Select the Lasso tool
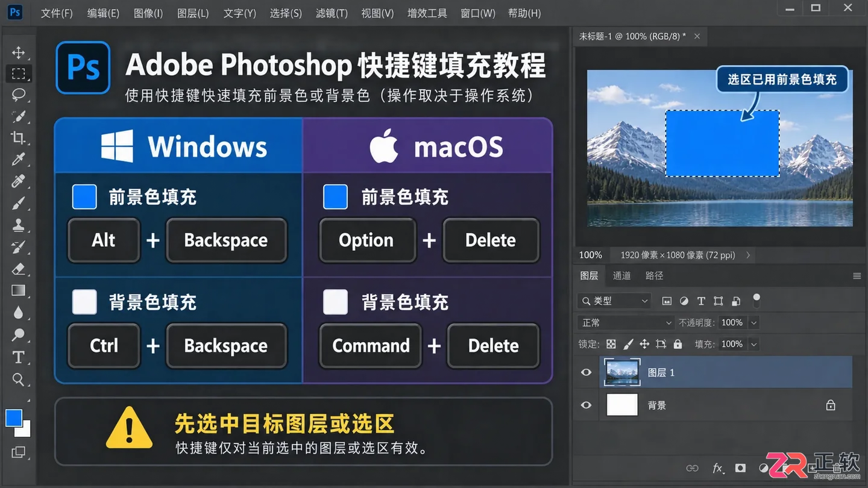The width and height of the screenshot is (868, 488). (18, 95)
